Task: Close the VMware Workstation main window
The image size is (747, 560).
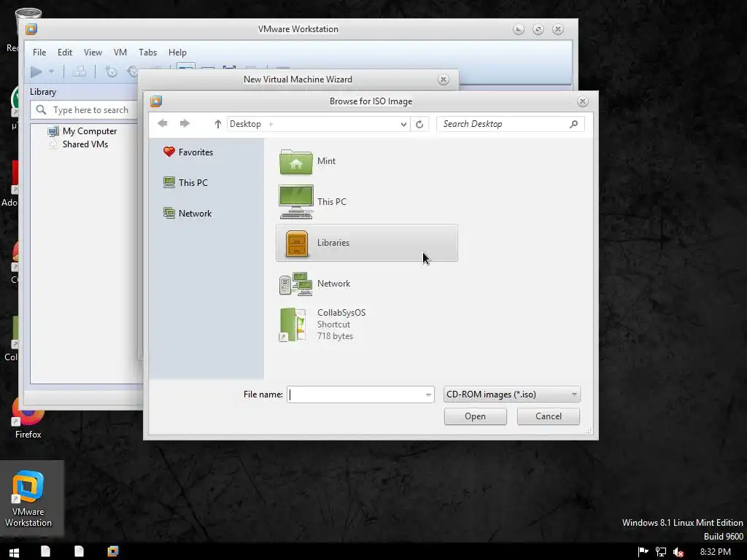Action: pos(558,29)
